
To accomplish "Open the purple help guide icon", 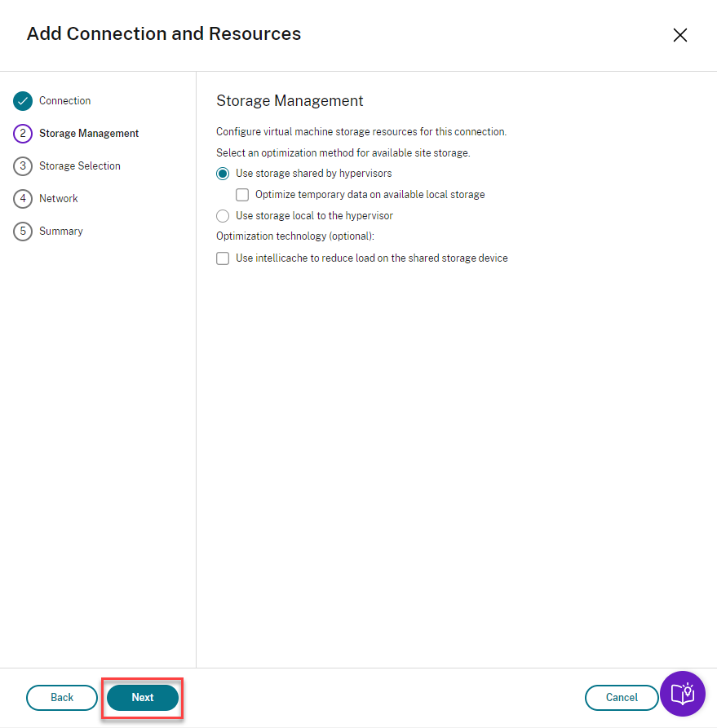I will tap(682, 694).
